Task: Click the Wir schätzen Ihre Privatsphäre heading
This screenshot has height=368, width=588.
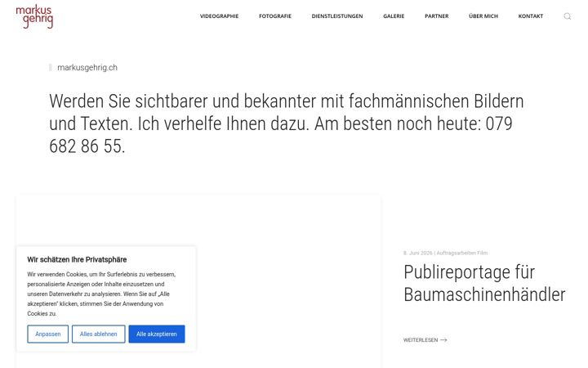Action: [x=77, y=259]
